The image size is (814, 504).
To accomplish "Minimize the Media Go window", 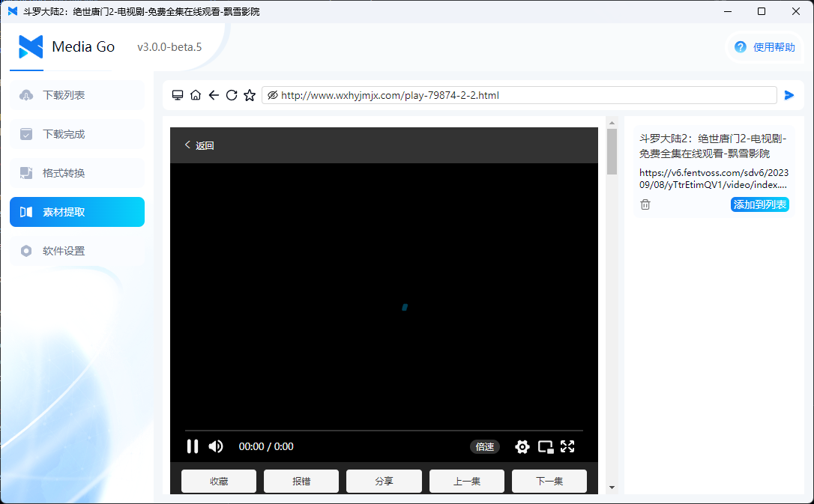I will pos(728,11).
